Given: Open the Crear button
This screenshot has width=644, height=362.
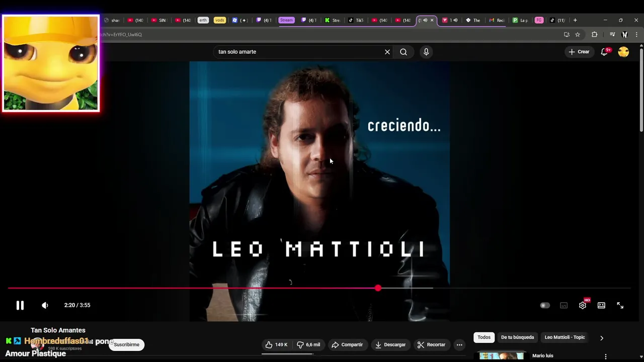Looking at the screenshot, I should coord(579,52).
